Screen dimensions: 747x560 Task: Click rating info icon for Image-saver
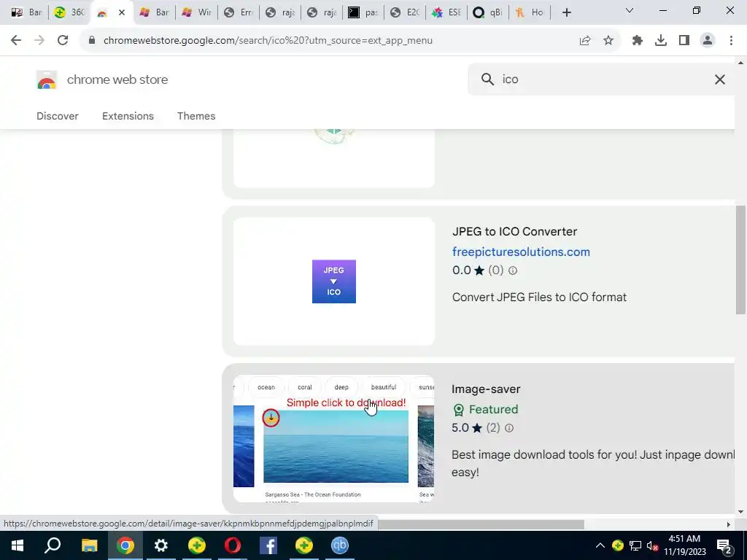pyautogui.click(x=508, y=428)
